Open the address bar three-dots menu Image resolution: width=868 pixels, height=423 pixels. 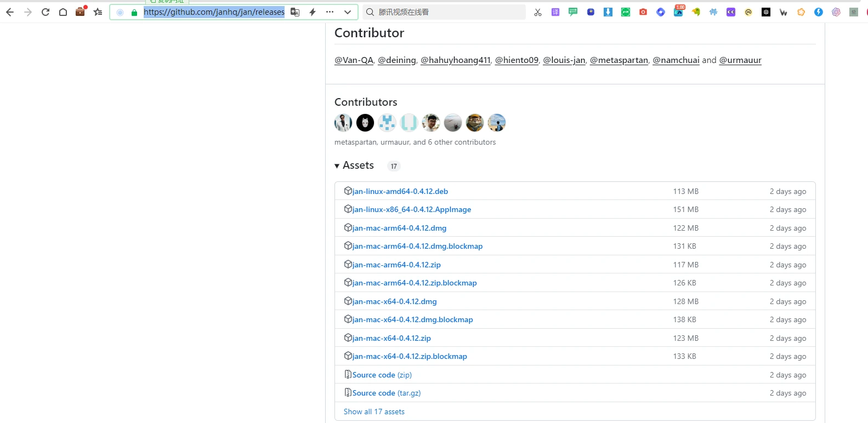(x=330, y=12)
